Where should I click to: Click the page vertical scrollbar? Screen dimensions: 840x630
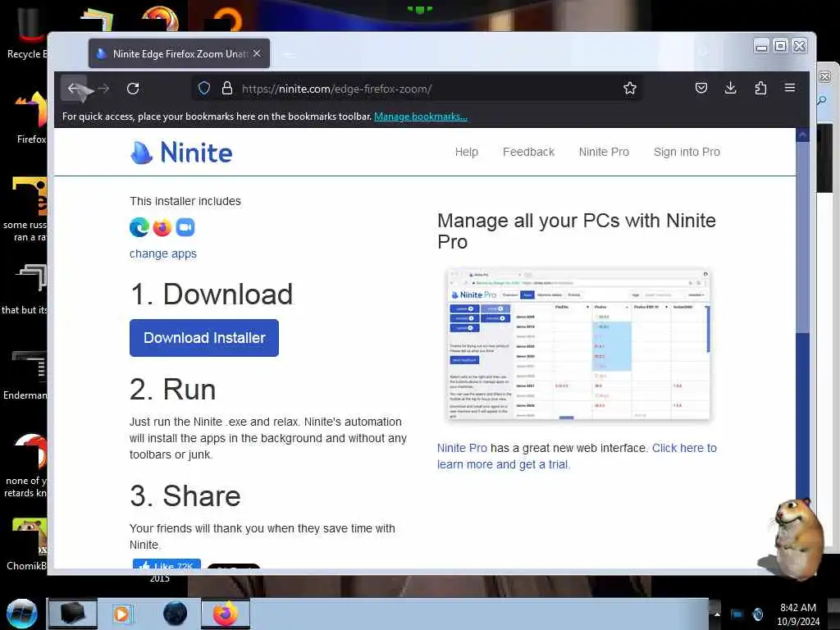pyautogui.click(x=802, y=348)
